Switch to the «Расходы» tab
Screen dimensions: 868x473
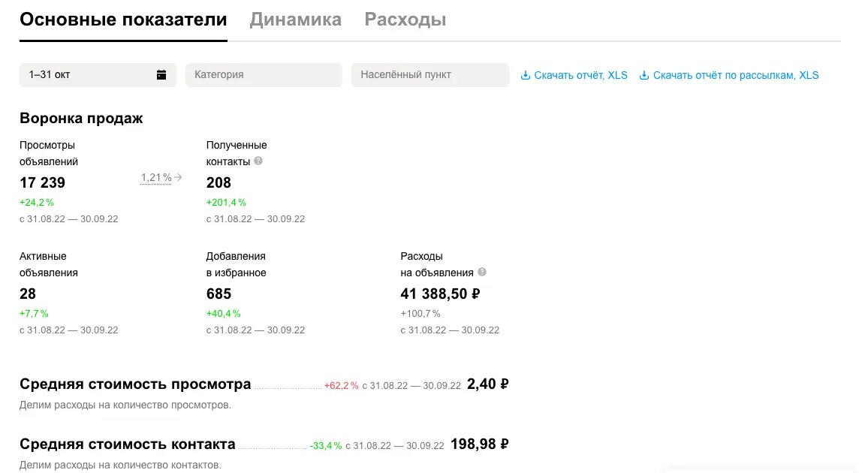click(405, 19)
